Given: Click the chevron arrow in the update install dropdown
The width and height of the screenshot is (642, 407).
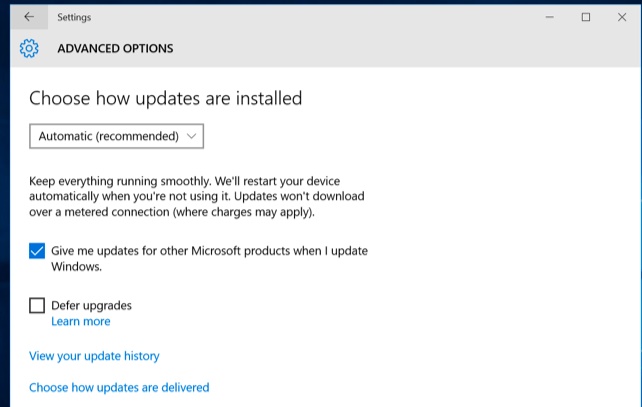Looking at the screenshot, I should pos(191,136).
